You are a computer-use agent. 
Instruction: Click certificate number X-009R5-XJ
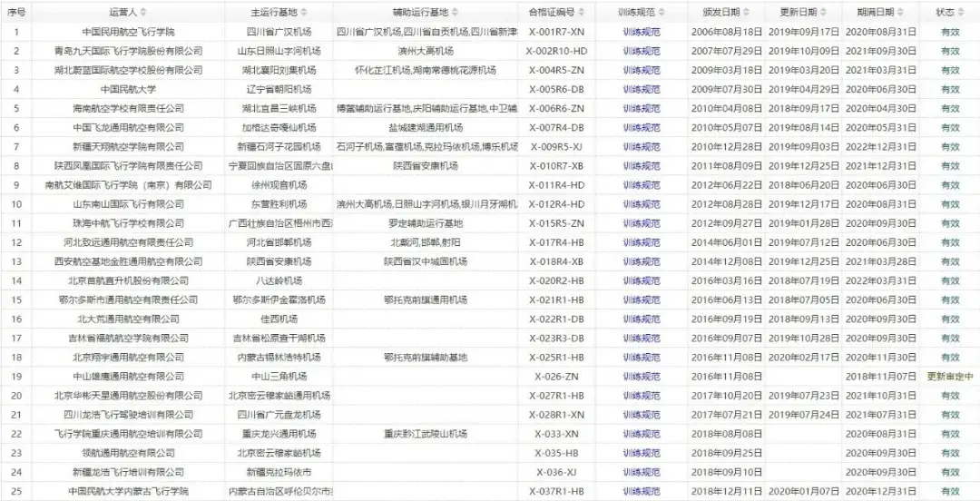(x=557, y=147)
